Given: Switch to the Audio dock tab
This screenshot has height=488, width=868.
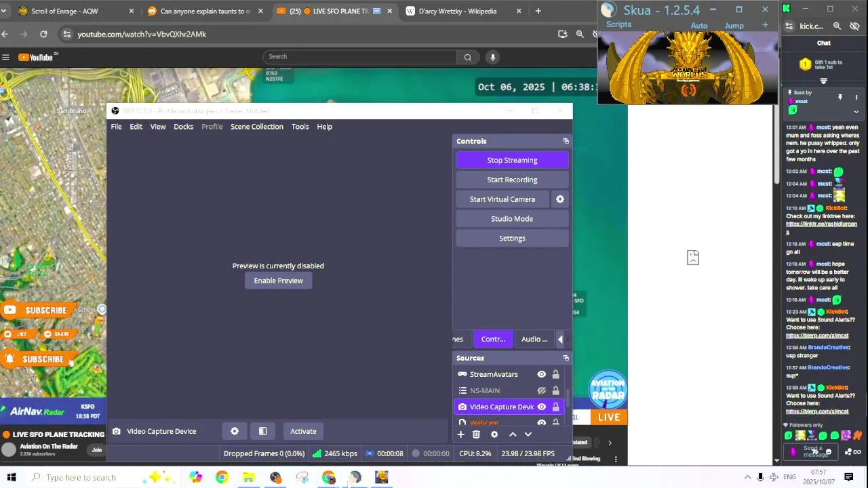Looking at the screenshot, I should (534, 339).
